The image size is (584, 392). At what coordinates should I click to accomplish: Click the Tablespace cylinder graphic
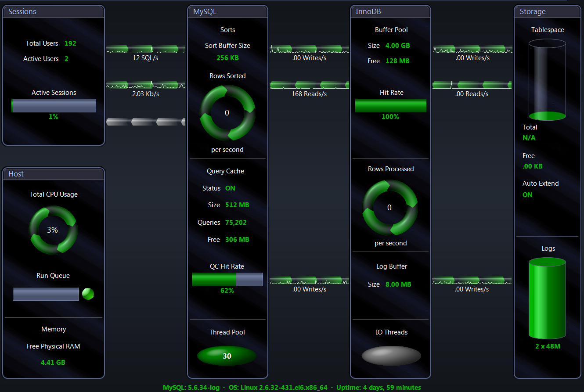pos(547,79)
